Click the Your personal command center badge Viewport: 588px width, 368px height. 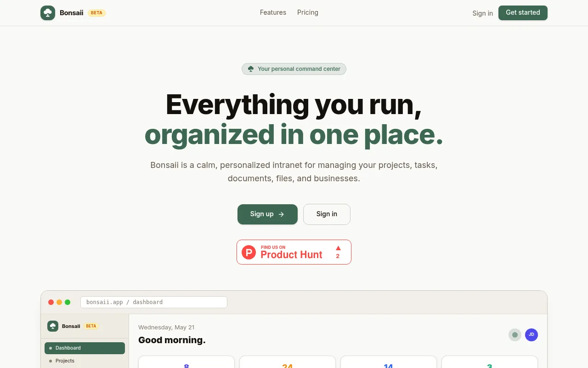coord(294,69)
